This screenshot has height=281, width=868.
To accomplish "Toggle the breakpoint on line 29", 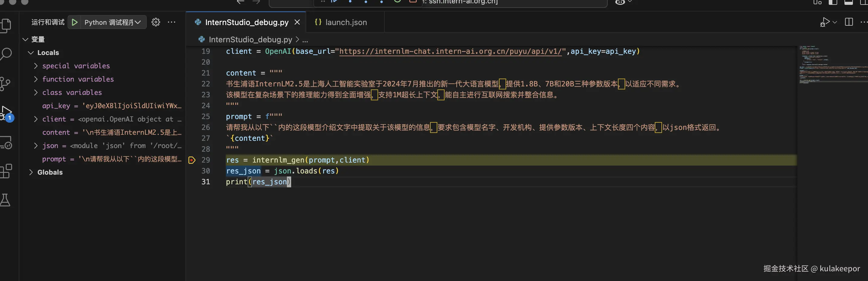I will pyautogui.click(x=191, y=160).
